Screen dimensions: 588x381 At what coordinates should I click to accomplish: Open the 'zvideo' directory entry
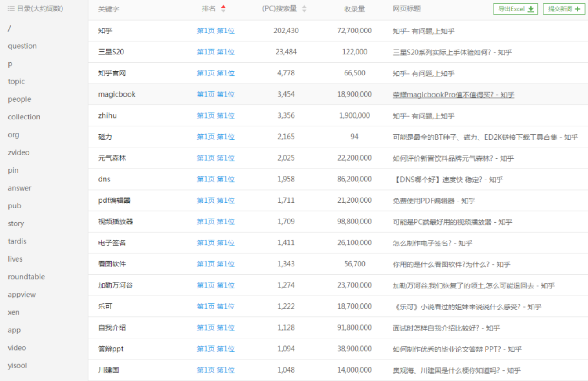point(18,153)
